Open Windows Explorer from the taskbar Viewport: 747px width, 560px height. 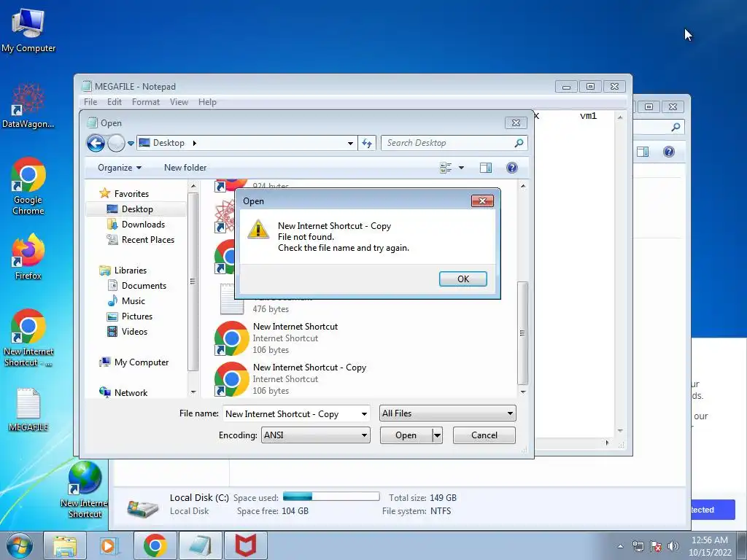(x=65, y=545)
